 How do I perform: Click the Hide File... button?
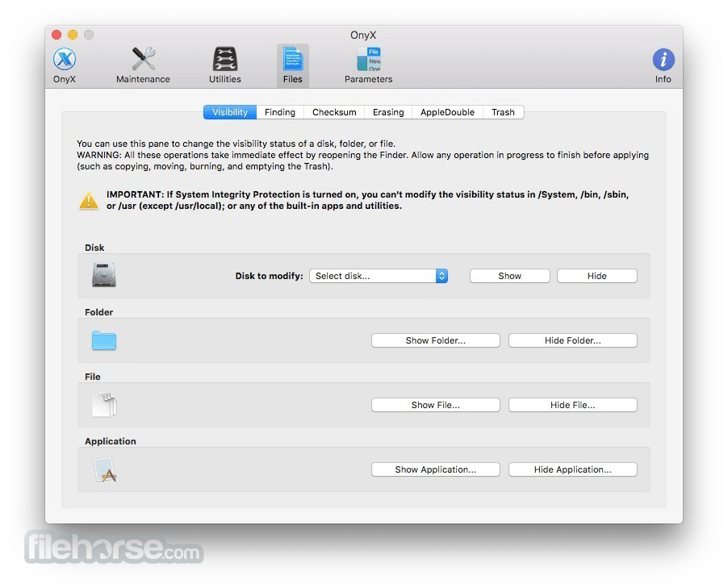coord(573,405)
